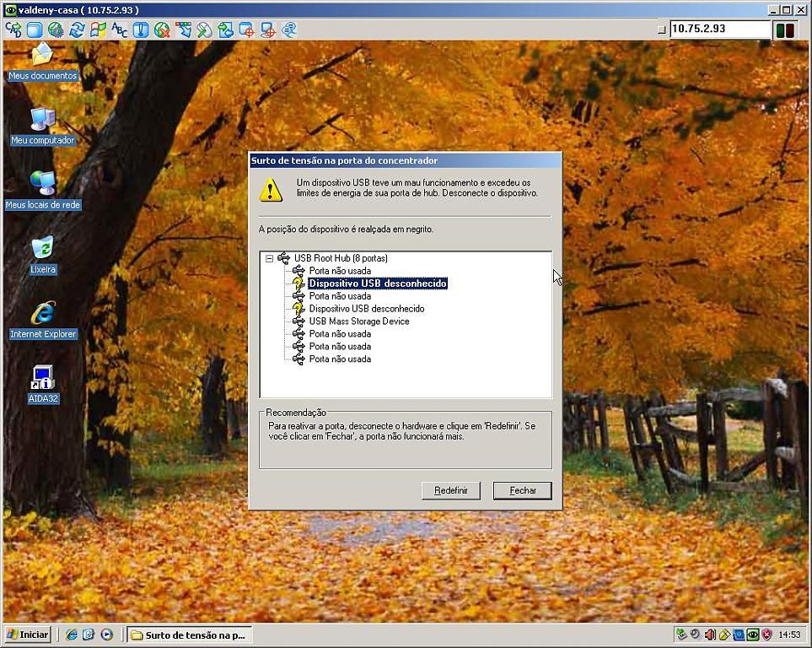Click the Redefinir button

click(450, 490)
